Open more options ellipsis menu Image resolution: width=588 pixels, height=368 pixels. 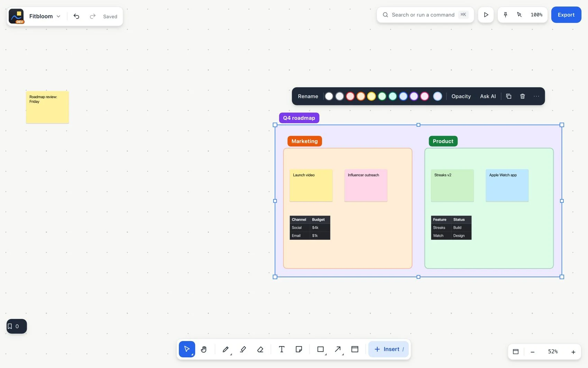[536, 96]
